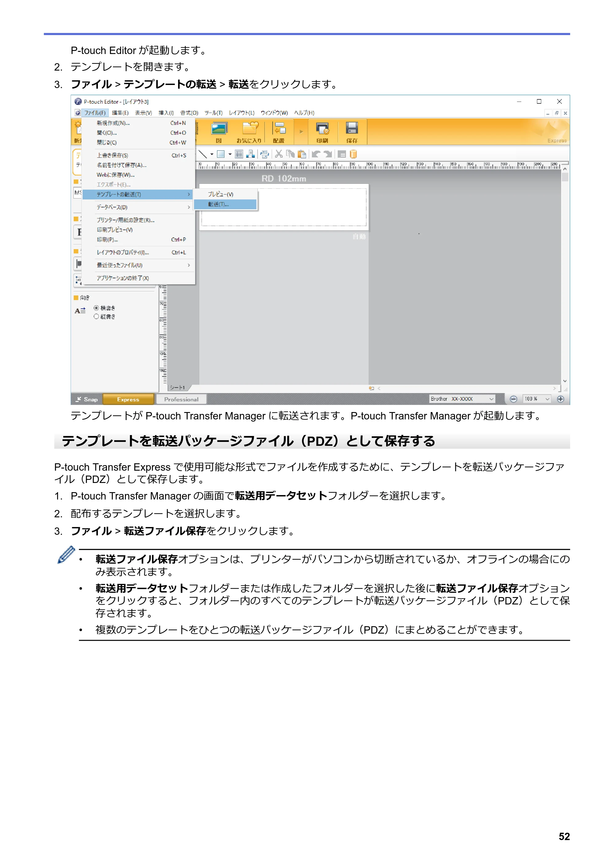The height and width of the screenshot is (868, 614).
Task: Choose プレビュー(V) in the transfer submenu
Action: coord(225,194)
